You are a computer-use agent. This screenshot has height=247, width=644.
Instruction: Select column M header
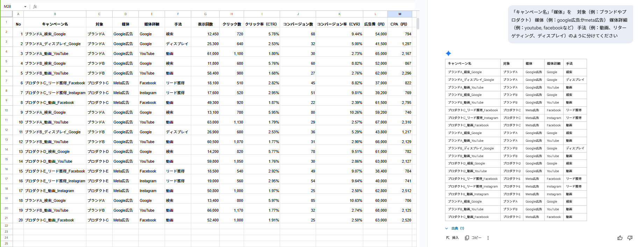(x=400, y=14)
